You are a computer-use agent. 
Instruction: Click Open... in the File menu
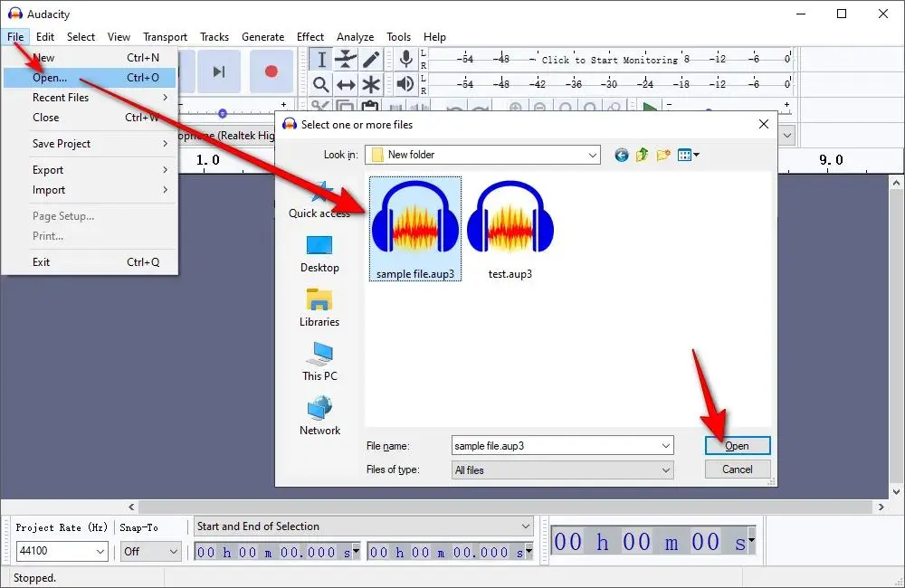click(90, 77)
